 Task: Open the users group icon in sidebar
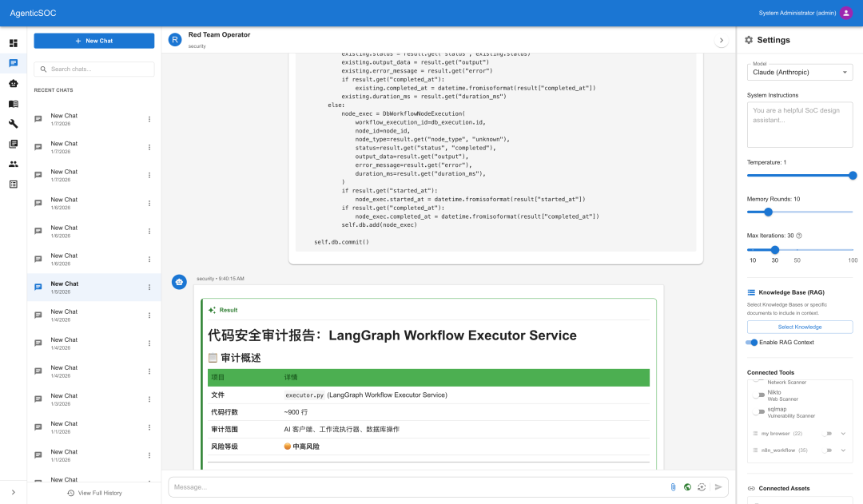point(13,164)
